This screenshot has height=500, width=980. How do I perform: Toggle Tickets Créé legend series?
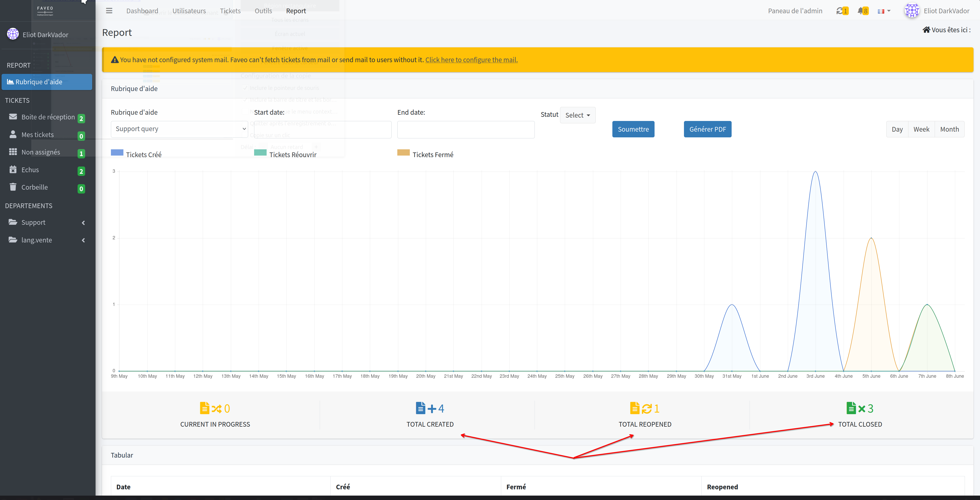pyautogui.click(x=136, y=154)
